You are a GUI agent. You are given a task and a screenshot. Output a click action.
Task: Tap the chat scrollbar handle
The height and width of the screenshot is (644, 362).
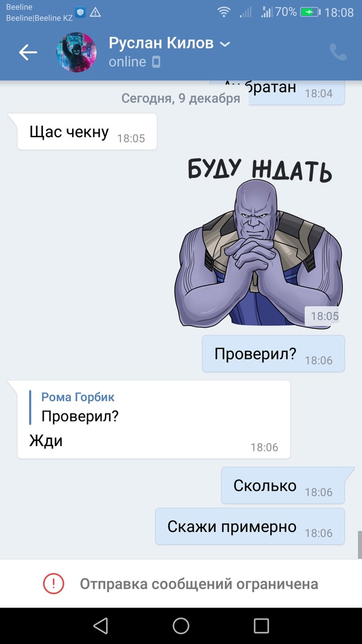[x=360, y=544]
